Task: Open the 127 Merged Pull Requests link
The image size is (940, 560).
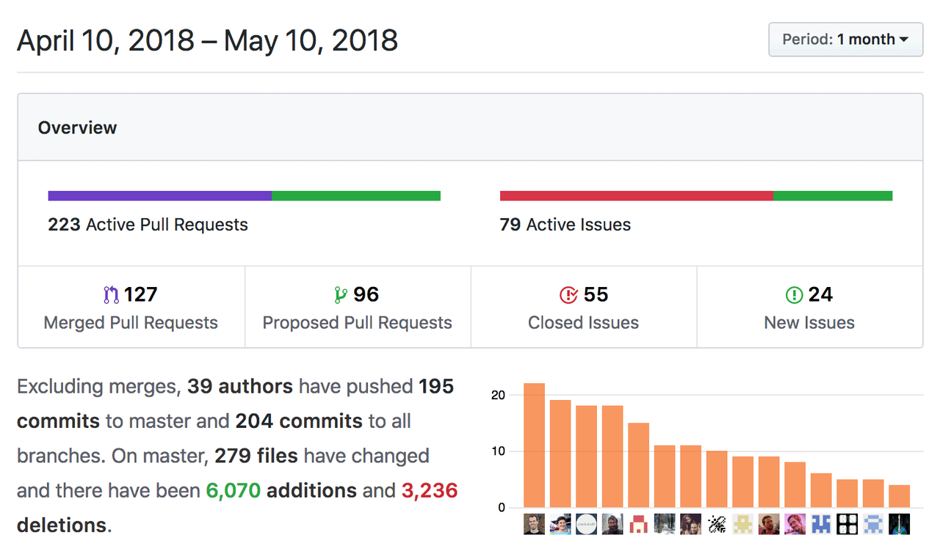Action: 131,308
